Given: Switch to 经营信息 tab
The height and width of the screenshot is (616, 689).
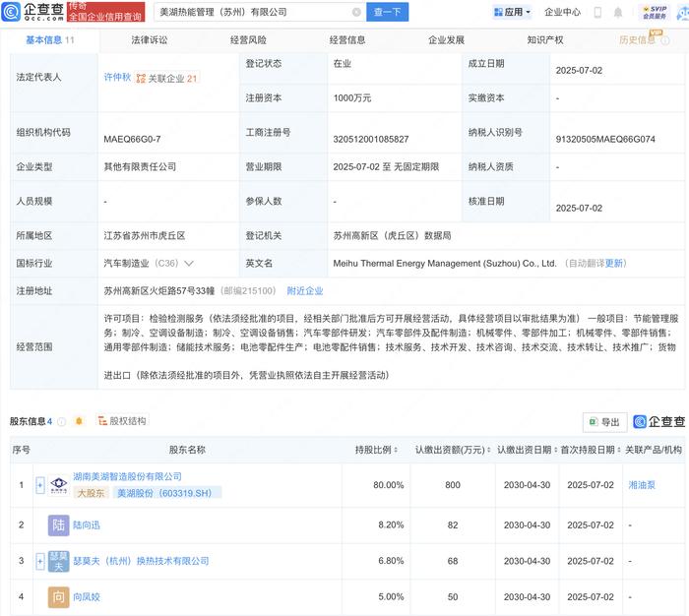Looking at the screenshot, I should pos(347,40).
